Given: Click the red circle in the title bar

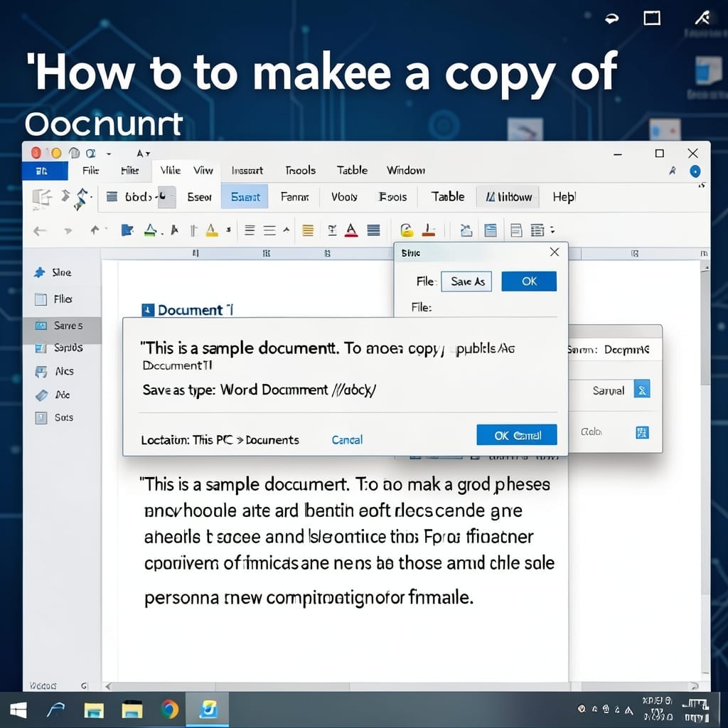Looking at the screenshot, I should [x=36, y=153].
